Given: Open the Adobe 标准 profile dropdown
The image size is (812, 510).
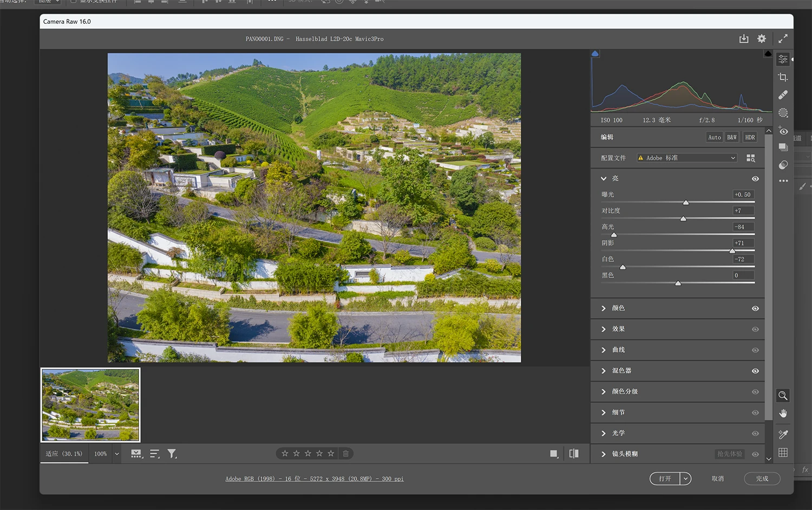Looking at the screenshot, I should pyautogui.click(x=687, y=158).
